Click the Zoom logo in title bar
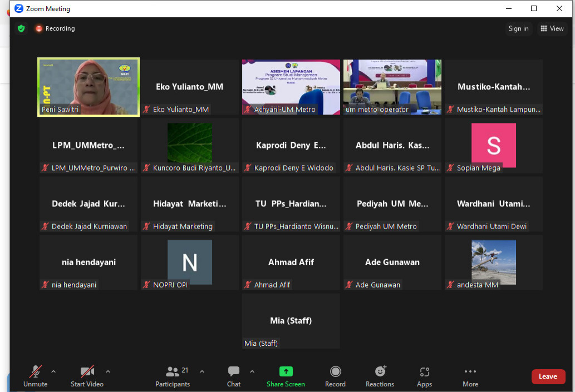 [19, 8]
